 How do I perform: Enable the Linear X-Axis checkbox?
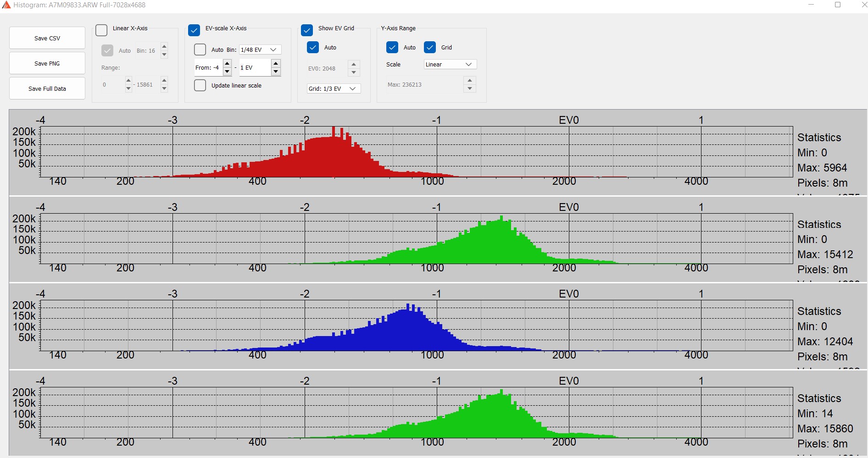[x=101, y=30]
